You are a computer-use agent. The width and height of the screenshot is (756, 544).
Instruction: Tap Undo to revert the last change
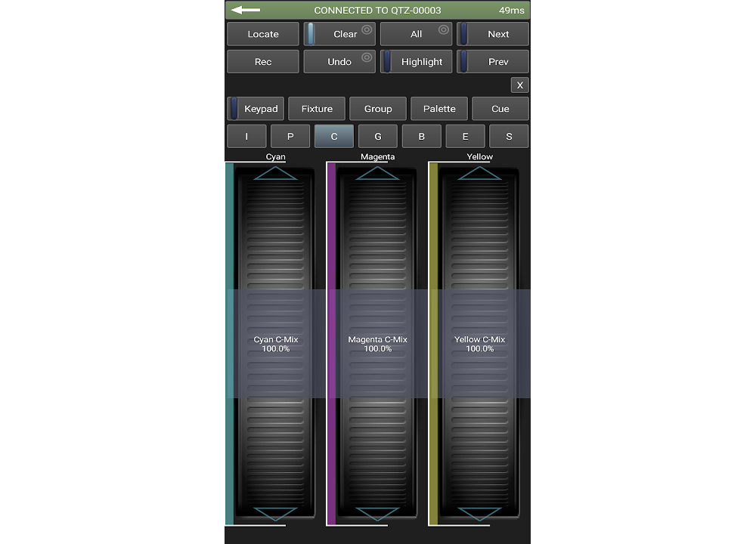[339, 61]
